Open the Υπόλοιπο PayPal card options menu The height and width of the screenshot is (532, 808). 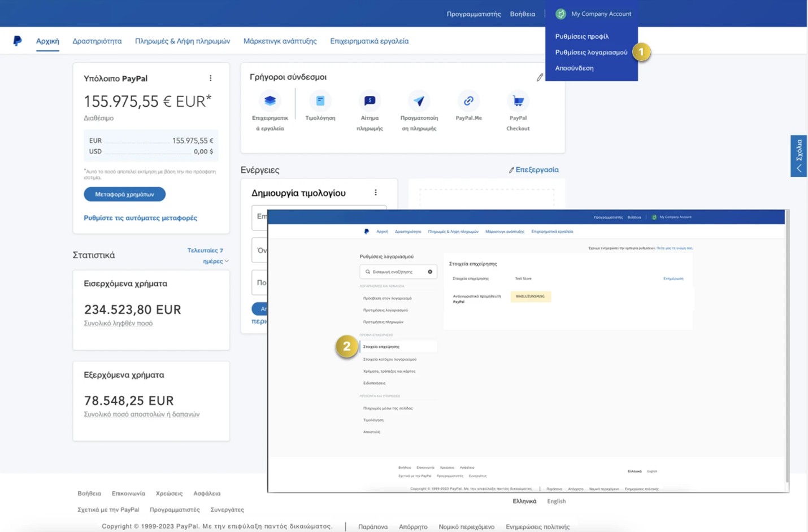coord(211,78)
